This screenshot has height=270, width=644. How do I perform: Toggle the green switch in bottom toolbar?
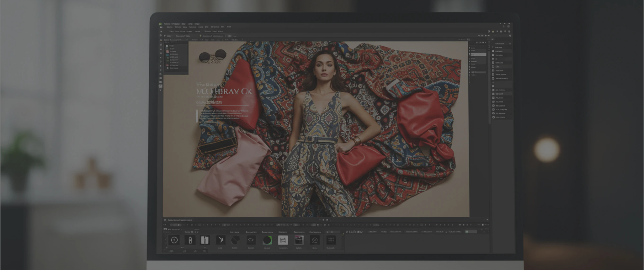coord(468,232)
